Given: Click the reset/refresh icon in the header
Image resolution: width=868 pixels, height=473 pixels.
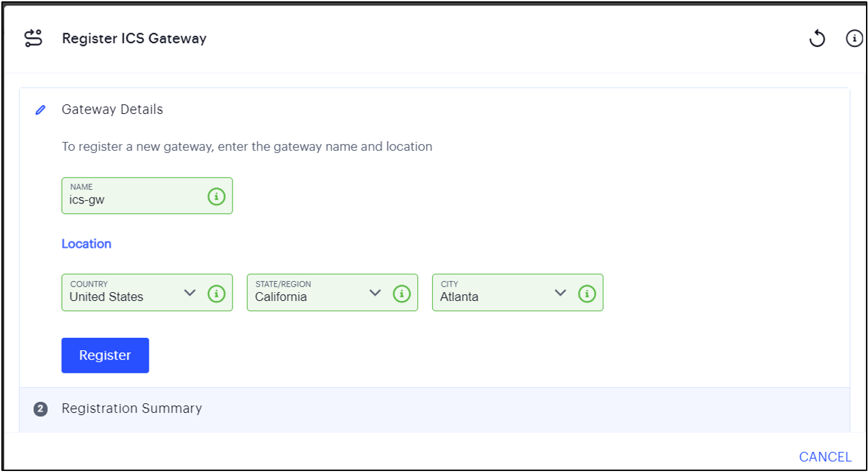Looking at the screenshot, I should (818, 38).
